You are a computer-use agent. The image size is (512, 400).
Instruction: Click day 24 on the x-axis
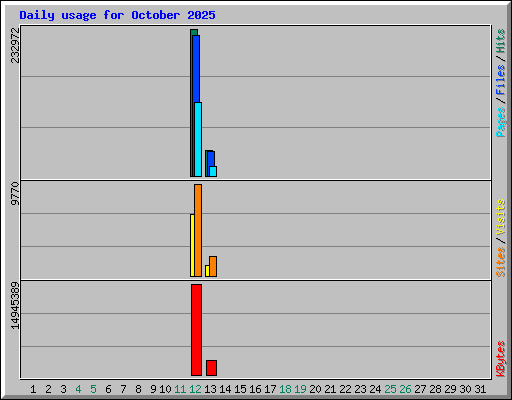[375, 389]
